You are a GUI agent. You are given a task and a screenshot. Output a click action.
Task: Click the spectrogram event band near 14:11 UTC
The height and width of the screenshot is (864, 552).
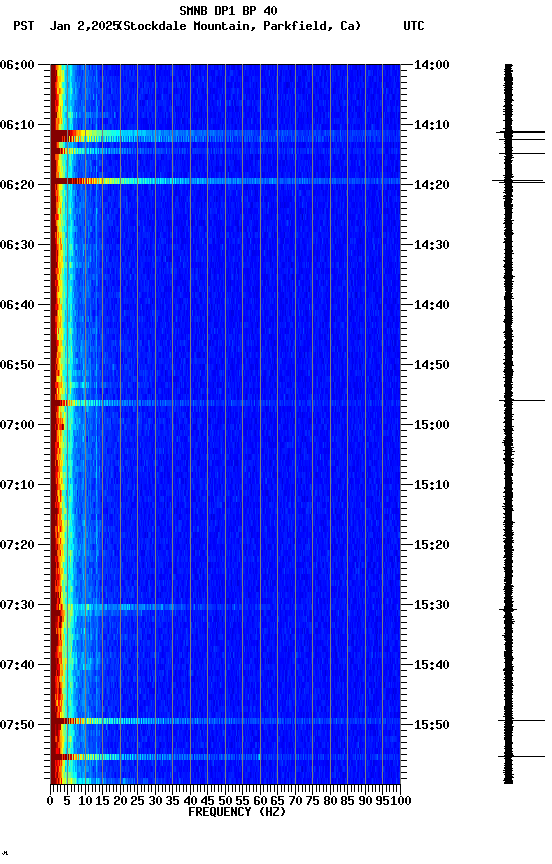(225, 133)
